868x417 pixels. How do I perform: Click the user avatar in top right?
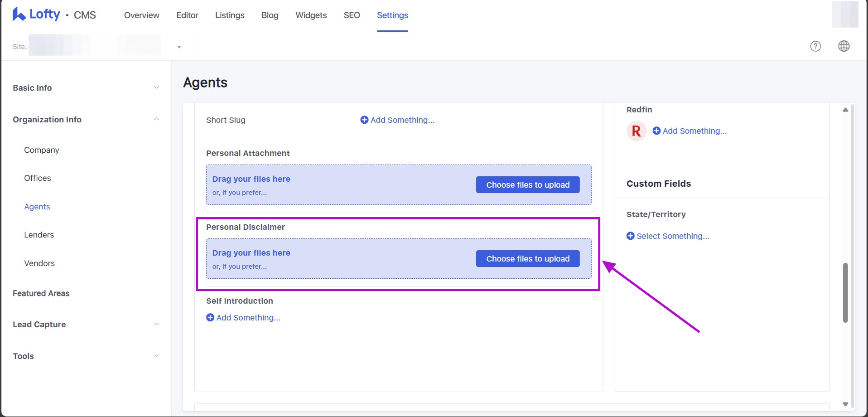pos(845,15)
